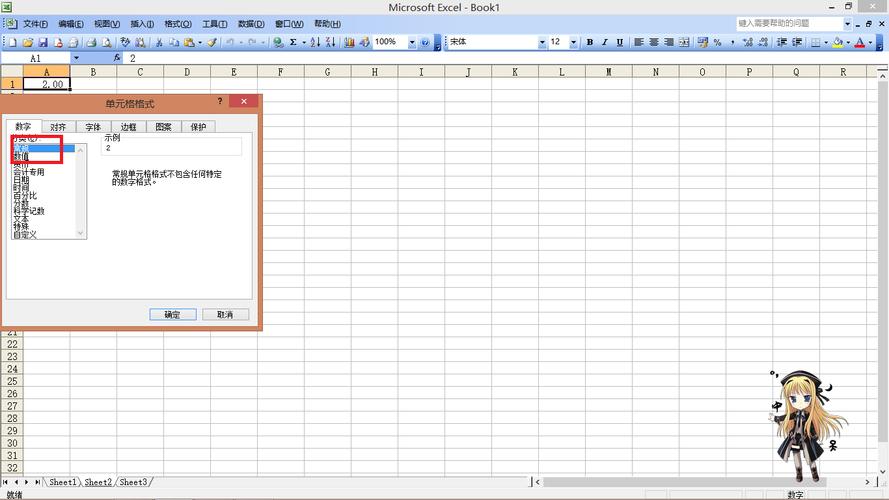
Task: Click the dialog help question mark button
Action: [x=220, y=101]
